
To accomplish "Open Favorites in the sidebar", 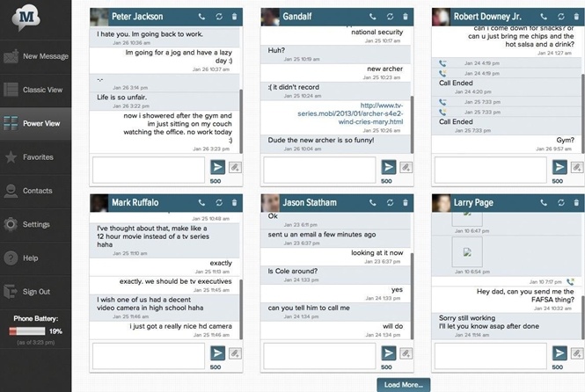I will coord(35,157).
